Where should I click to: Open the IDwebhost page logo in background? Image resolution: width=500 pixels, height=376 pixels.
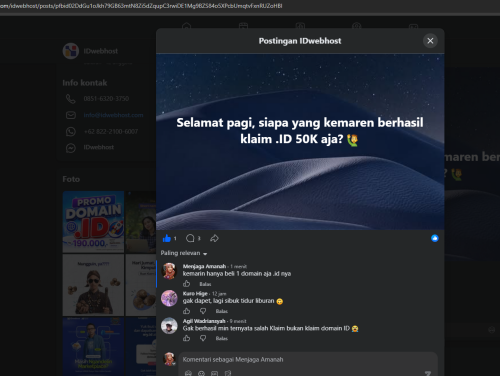(x=71, y=51)
